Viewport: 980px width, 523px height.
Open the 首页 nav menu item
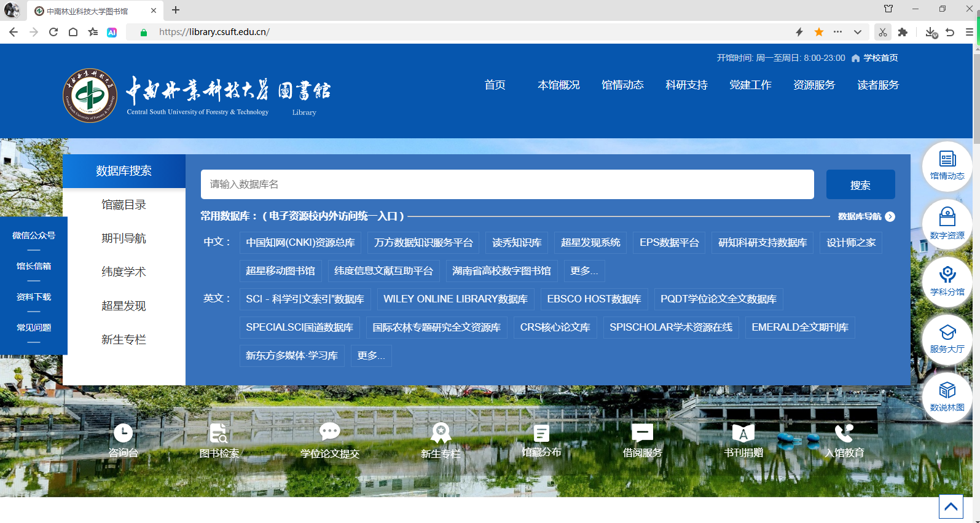[x=495, y=85]
